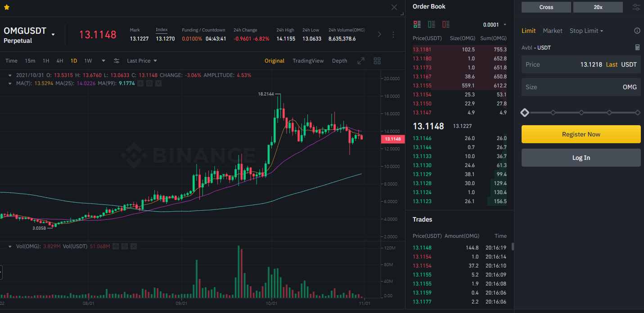Screen dimensions: 644x313
Task: Click the middle slider marker at 50%
Action: pyautogui.click(x=581, y=112)
